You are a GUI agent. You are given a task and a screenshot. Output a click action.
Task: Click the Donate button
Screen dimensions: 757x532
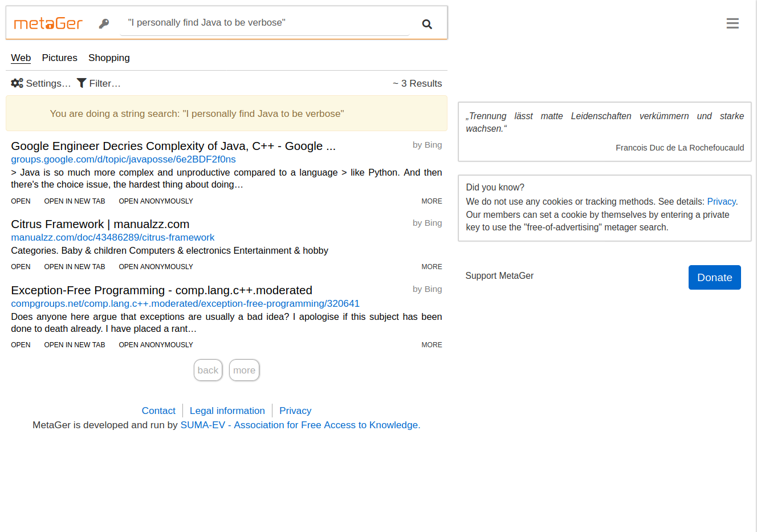[x=715, y=277]
